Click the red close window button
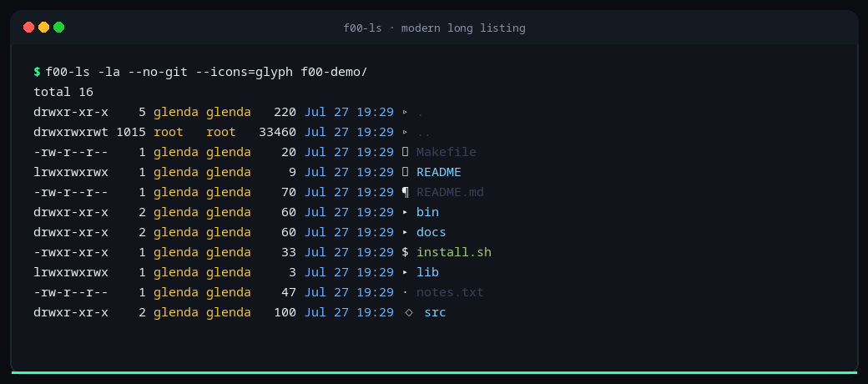This screenshot has height=384, width=868. 28,27
